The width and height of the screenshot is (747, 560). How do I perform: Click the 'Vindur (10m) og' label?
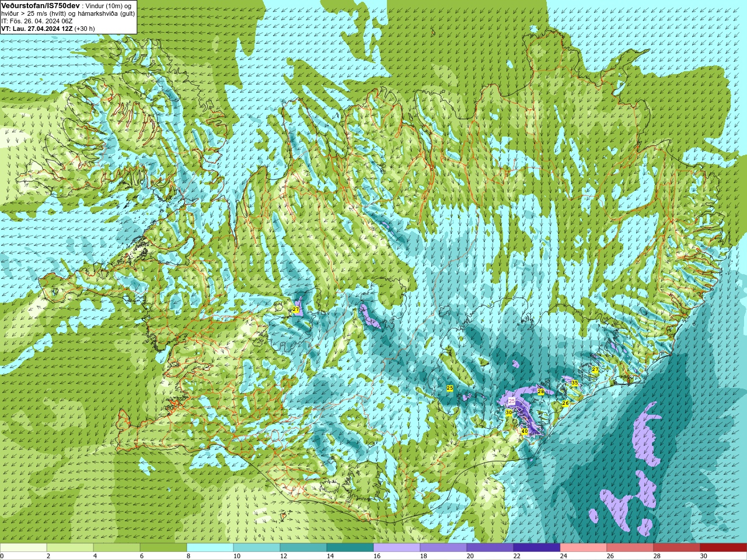click(x=109, y=6)
